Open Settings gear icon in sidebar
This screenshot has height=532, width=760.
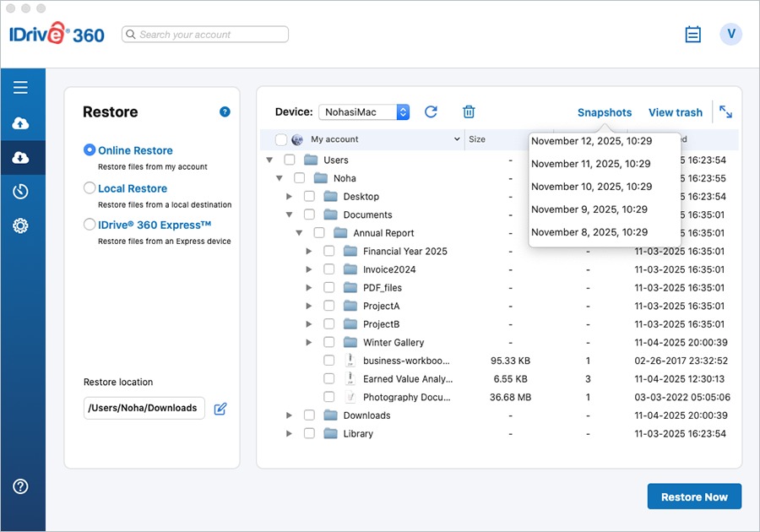pyautogui.click(x=20, y=225)
